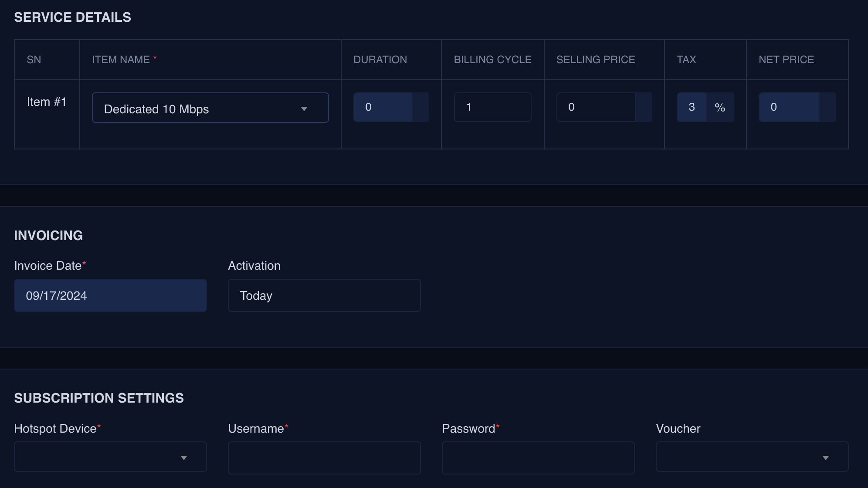
Task: Click the Billing Cycle field showing 1
Action: (x=492, y=107)
